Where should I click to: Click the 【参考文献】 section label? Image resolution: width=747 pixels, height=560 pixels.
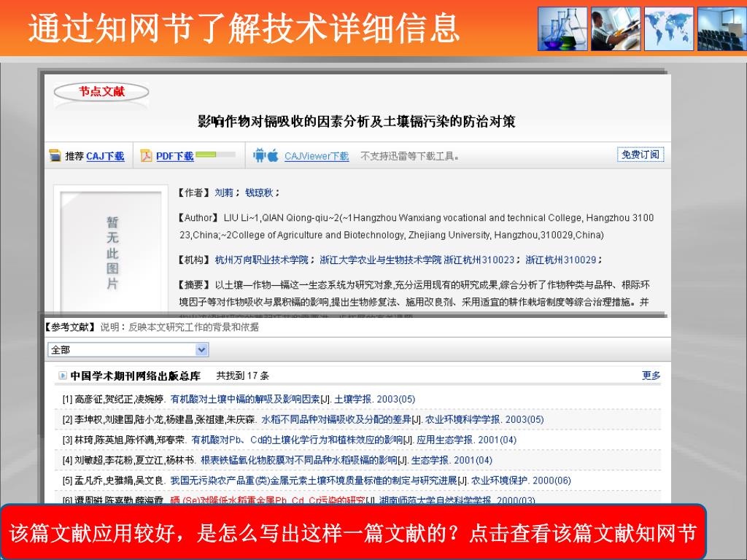69,327
